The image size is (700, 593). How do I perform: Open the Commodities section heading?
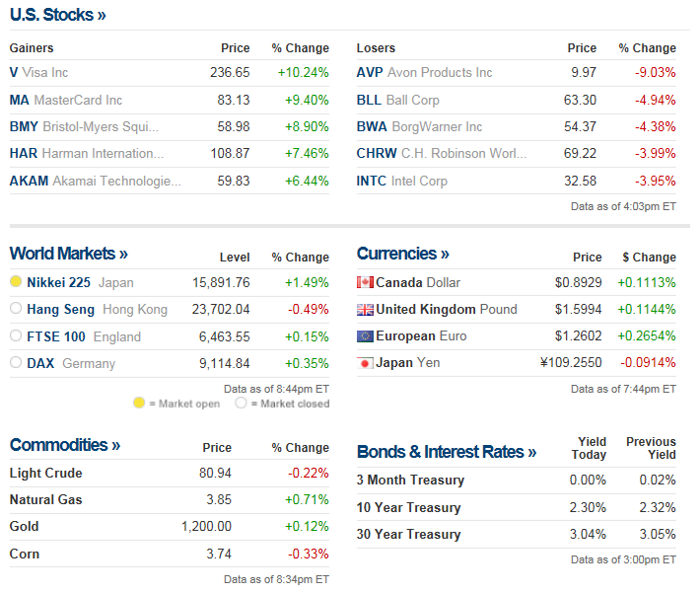[65, 445]
